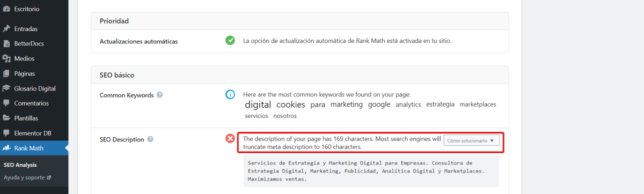Click the Comentarios speech bubble icon
Image resolution: width=644 pixels, height=194 pixels.
[x=6, y=103]
